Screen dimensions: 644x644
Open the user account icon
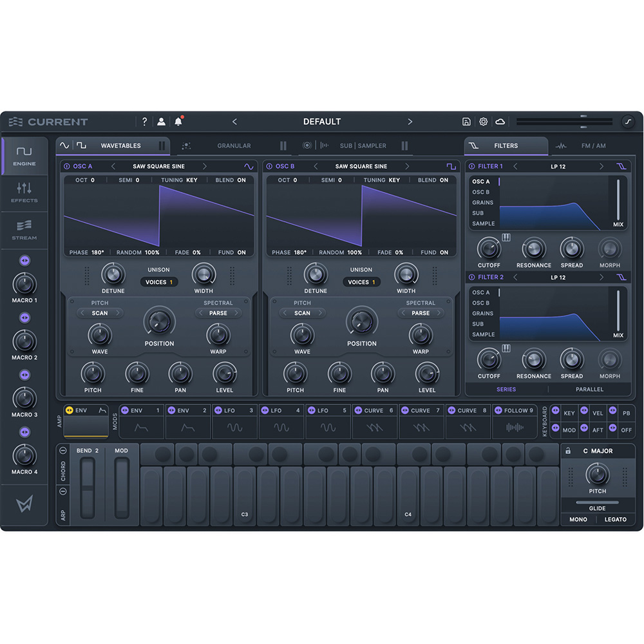(162, 122)
